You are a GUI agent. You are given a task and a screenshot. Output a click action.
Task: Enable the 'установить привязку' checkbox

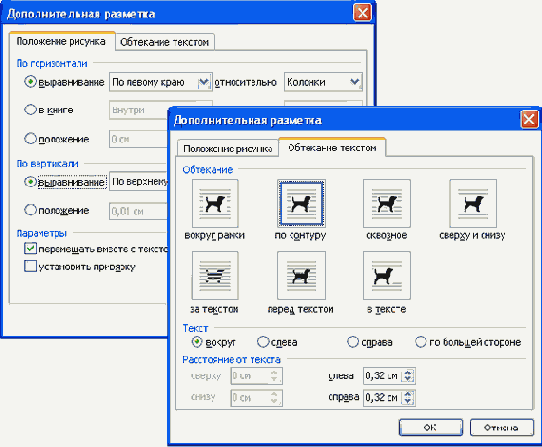click(x=30, y=266)
